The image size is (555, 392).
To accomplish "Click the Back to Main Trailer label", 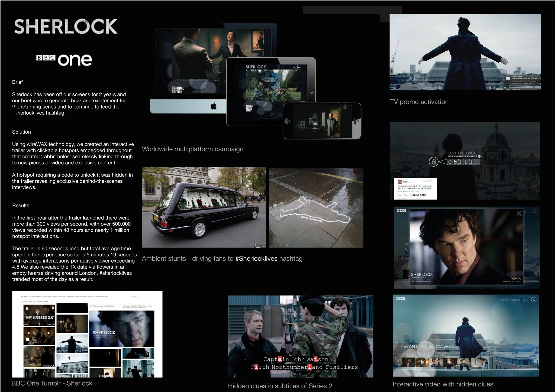I will click(x=515, y=300).
